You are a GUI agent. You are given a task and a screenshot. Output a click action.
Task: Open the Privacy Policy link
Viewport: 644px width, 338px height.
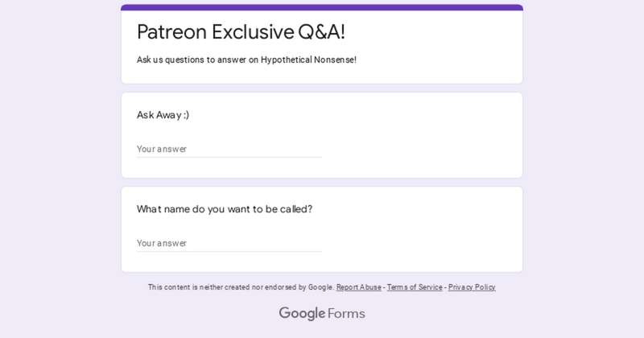click(x=472, y=287)
